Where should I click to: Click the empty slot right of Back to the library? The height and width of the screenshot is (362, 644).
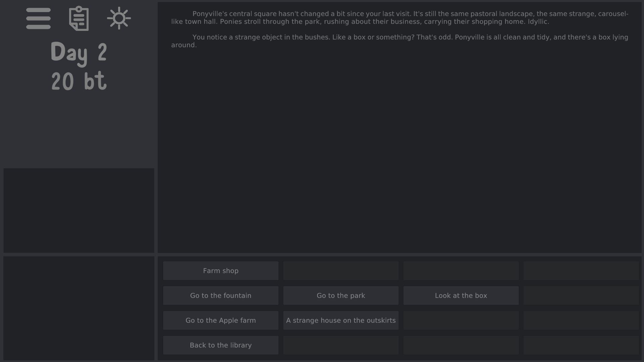341,345
